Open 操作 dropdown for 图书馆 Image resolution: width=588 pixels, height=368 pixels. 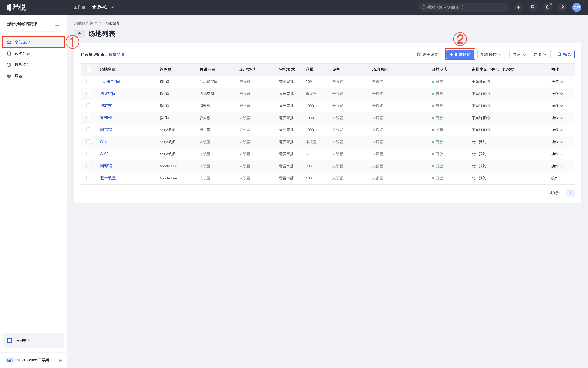pos(557,130)
